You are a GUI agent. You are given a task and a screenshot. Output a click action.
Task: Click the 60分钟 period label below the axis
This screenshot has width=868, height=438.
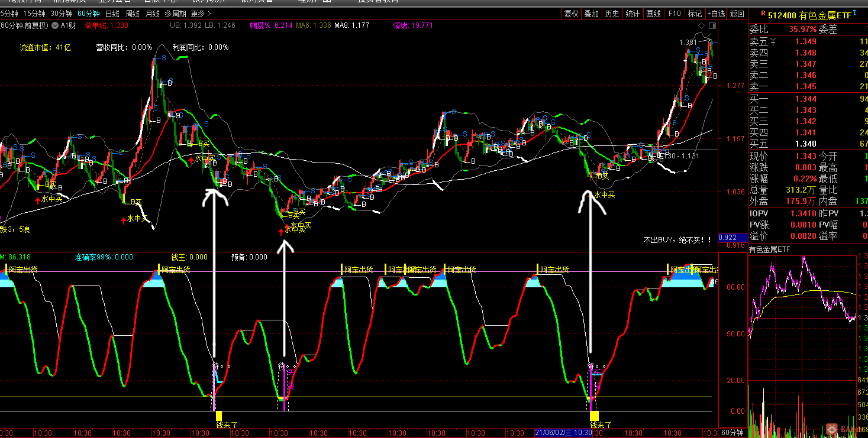point(733,433)
